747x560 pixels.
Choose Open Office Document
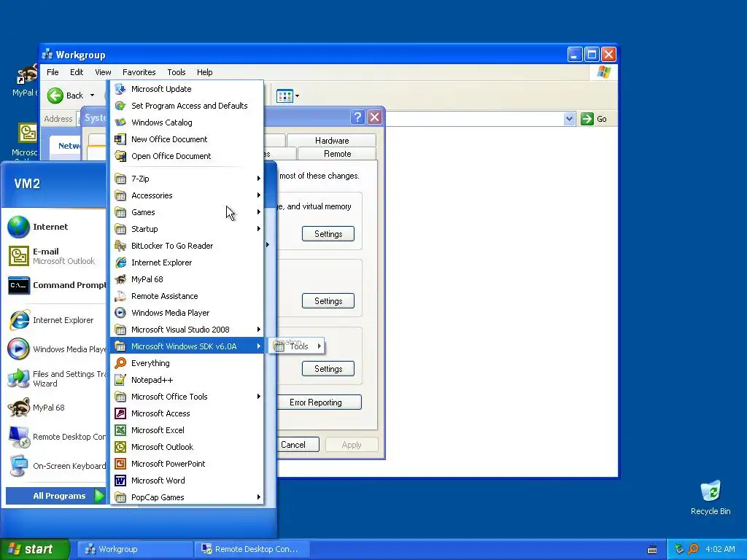click(x=187, y=156)
